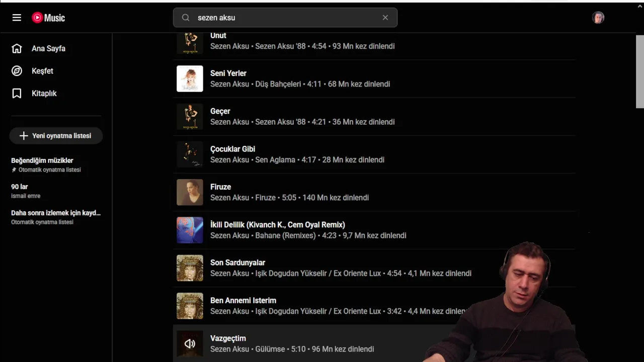Open the 90 lar playlist
This screenshot has height=362, width=644.
(20, 187)
